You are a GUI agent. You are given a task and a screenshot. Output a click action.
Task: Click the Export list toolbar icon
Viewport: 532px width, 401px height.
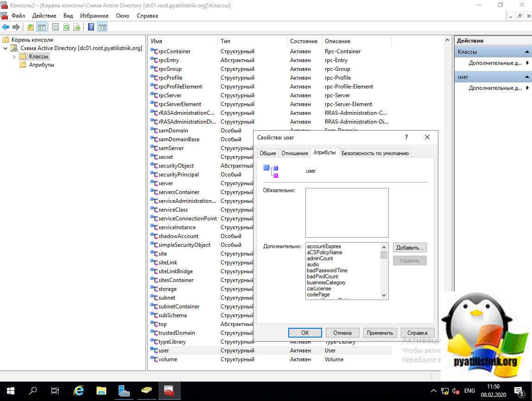pos(77,27)
